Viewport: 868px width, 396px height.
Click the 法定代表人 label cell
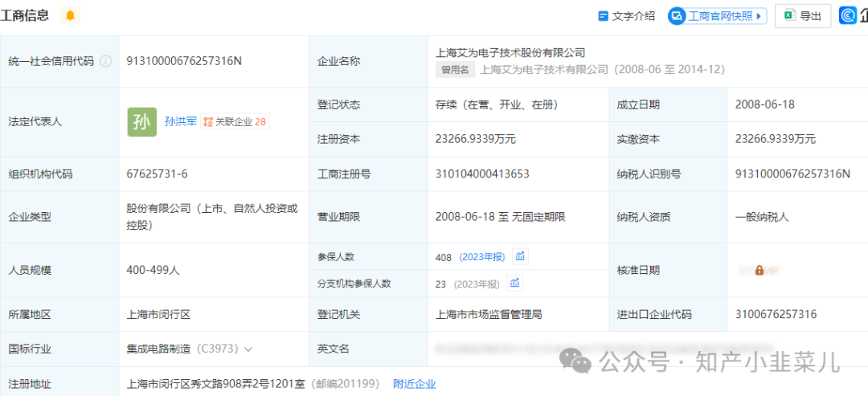(59, 122)
